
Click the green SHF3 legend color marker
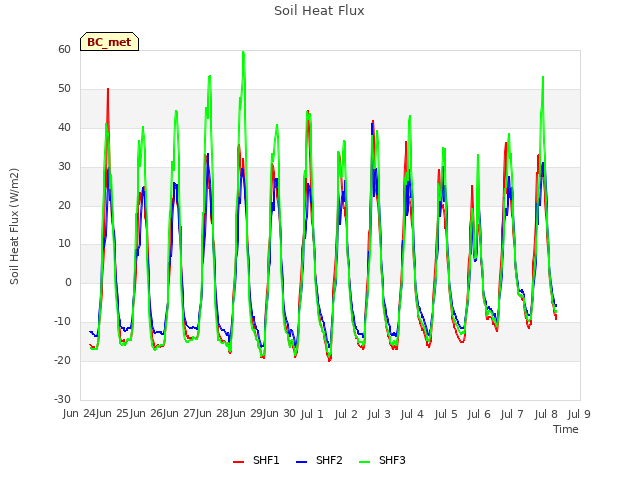point(364,462)
